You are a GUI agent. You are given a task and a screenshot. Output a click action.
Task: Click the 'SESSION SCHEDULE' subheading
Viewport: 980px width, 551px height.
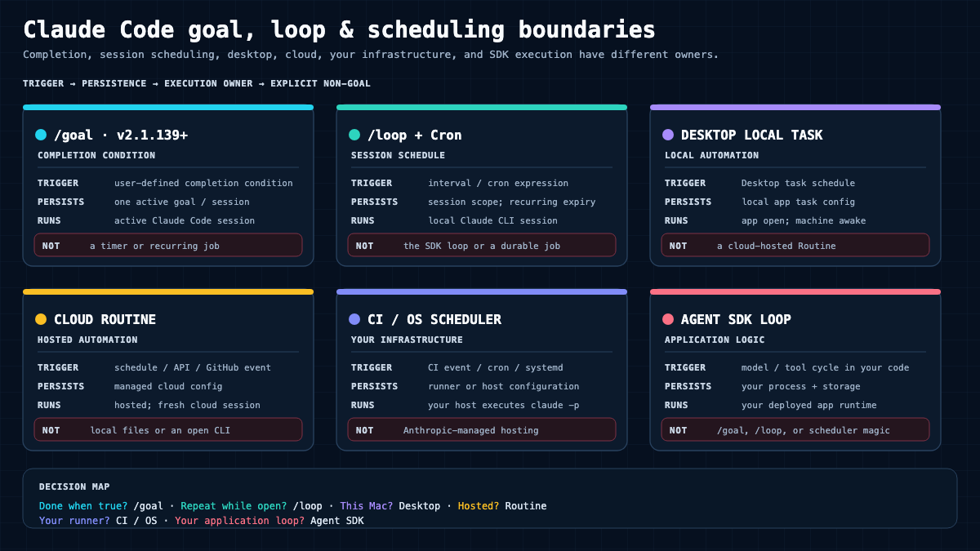[399, 155]
